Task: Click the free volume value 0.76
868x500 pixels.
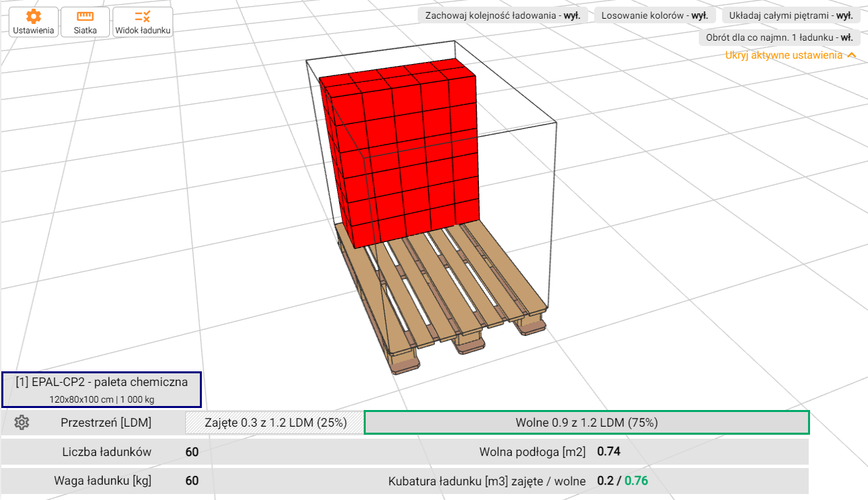Action: click(x=636, y=481)
